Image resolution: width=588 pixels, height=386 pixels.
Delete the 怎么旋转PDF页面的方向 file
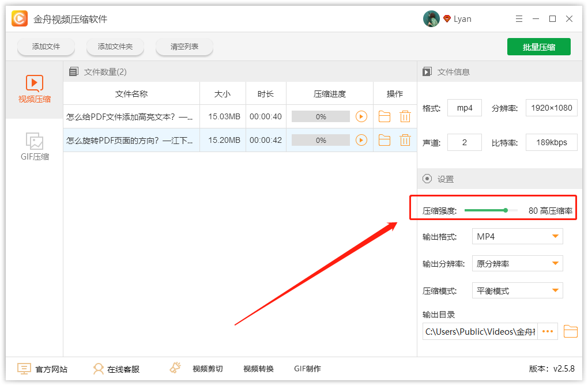405,140
